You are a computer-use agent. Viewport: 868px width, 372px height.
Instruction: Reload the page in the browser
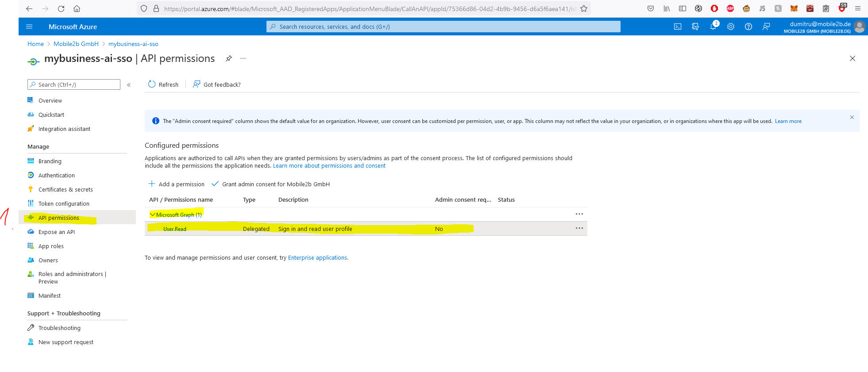[61, 8]
